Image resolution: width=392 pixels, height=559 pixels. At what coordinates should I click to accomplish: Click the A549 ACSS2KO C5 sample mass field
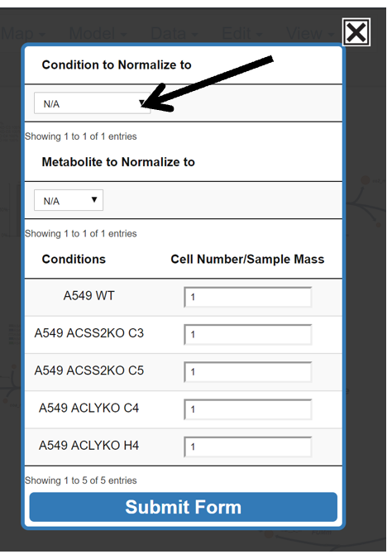pos(248,372)
